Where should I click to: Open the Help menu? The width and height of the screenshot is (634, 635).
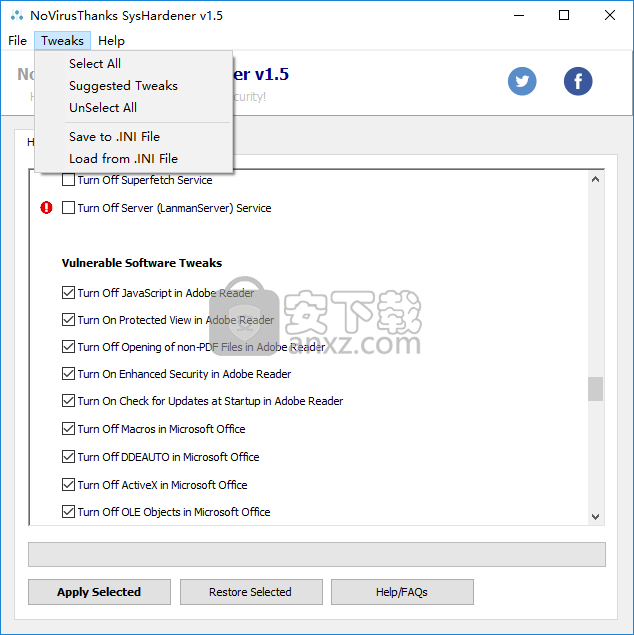[111, 40]
